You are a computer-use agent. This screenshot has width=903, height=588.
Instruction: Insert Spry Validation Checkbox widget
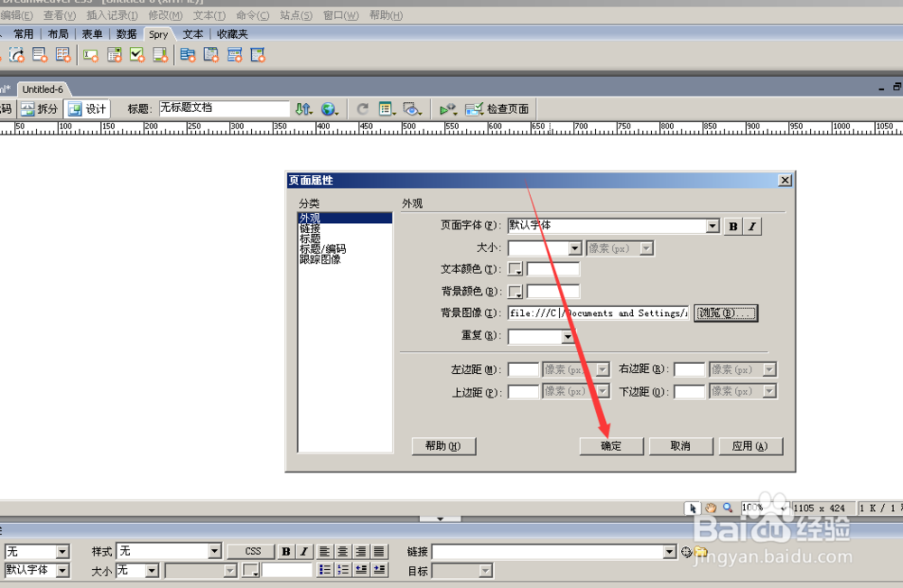137,55
